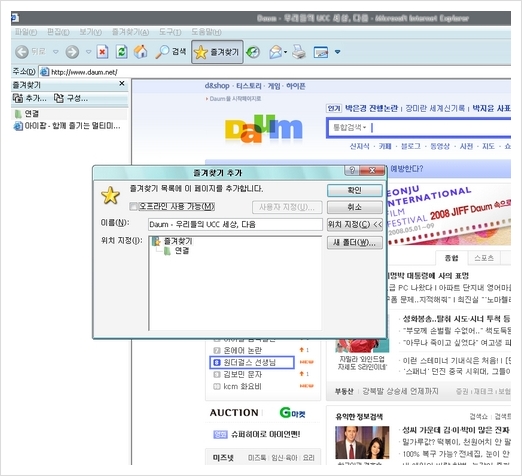Screen dimensions: 522x476
Task: Go to the Home page icon
Action: [140, 52]
